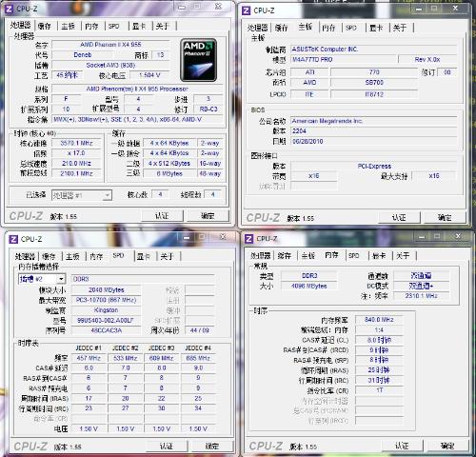Open 关于 tab in the memory window
476x457 pixels.
click(403, 255)
